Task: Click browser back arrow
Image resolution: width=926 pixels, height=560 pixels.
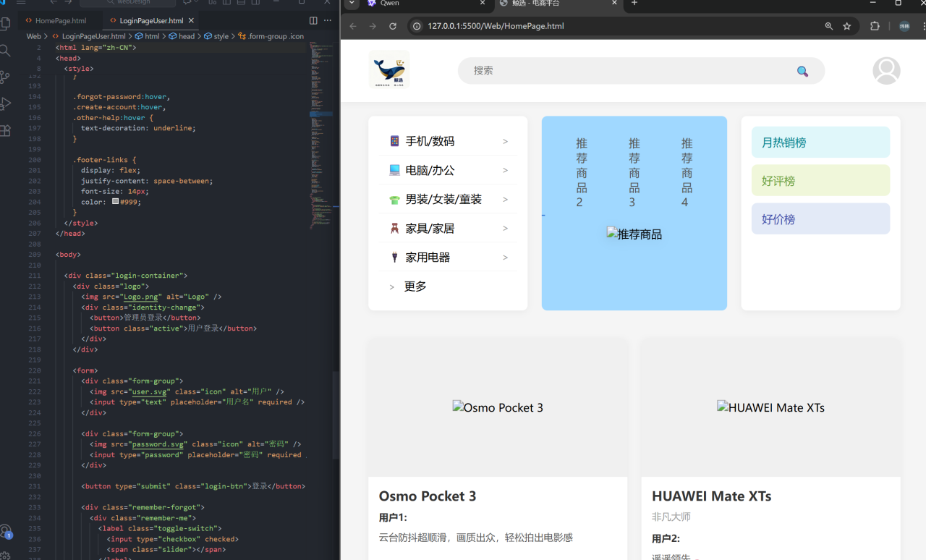Action: point(353,26)
